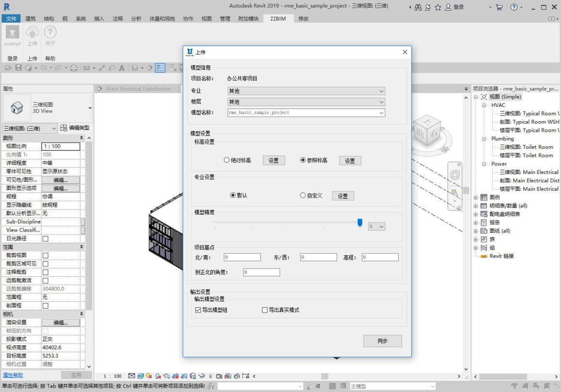Expand the 图纸 (all) node
561x392 pixels.
(476, 231)
